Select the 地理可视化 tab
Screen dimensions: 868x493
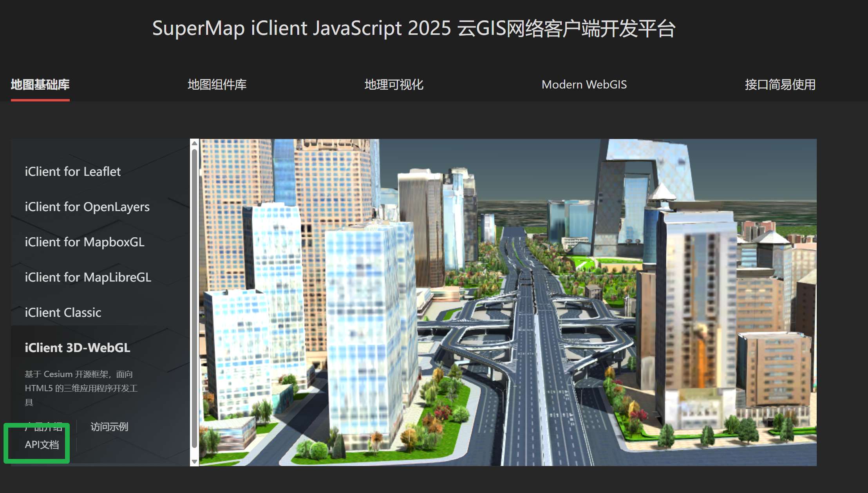[394, 85]
